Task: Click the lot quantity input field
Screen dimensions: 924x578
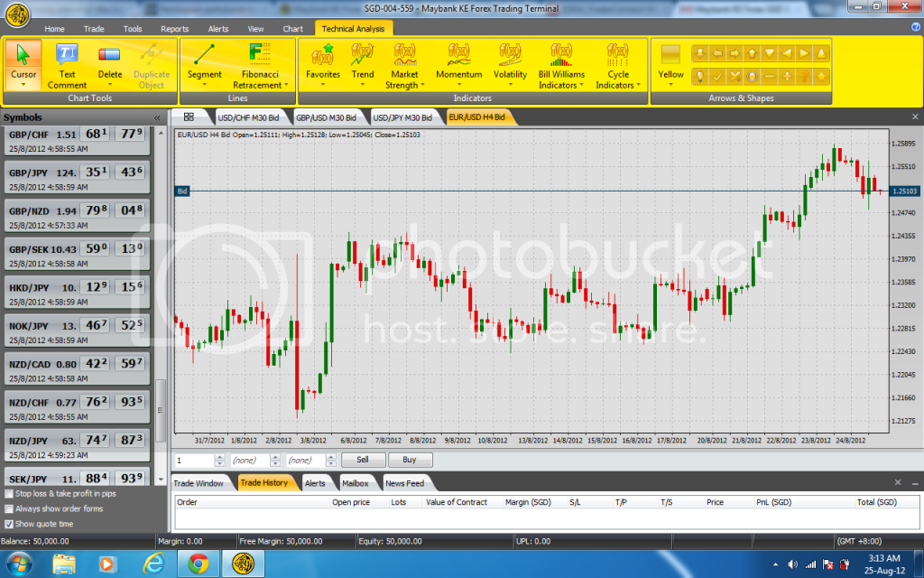Action: pos(195,460)
